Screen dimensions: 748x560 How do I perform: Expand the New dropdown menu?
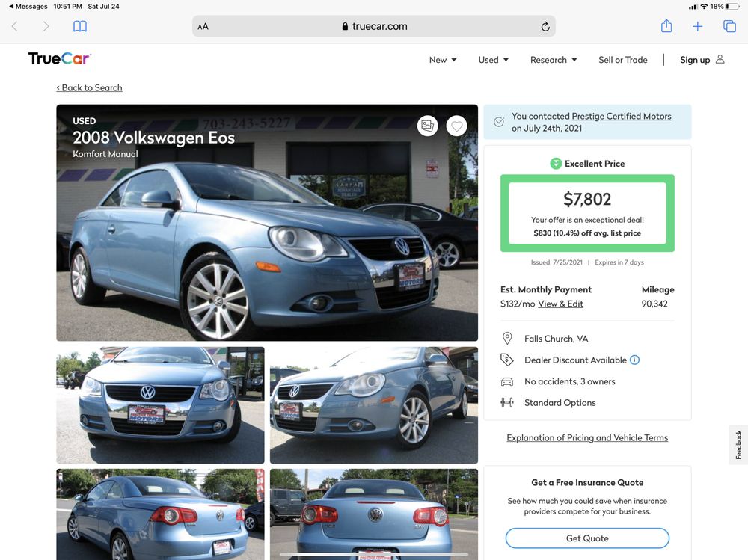click(443, 60)
